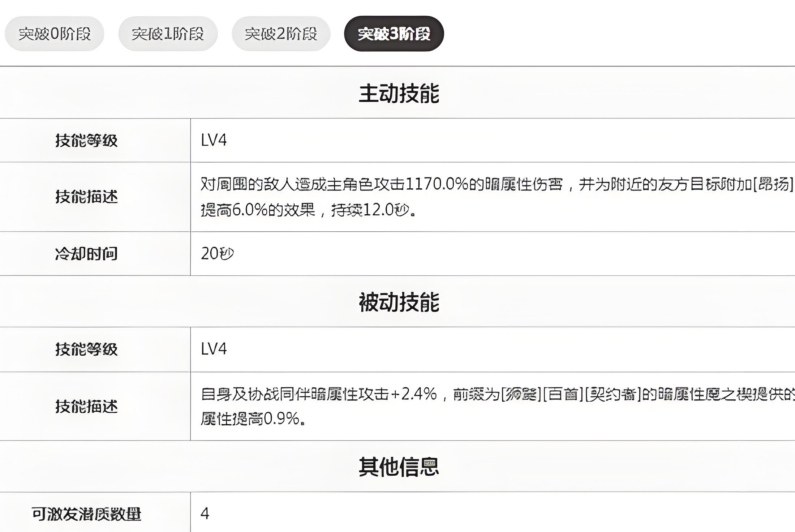
Task: Click the [契约者] prefix text
Action: pyautogui.click(x=613, y=394)
